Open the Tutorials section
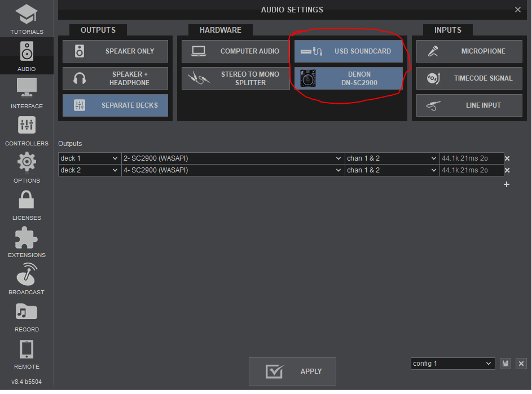This screenshot has height=394, width=532. point(27,19)
